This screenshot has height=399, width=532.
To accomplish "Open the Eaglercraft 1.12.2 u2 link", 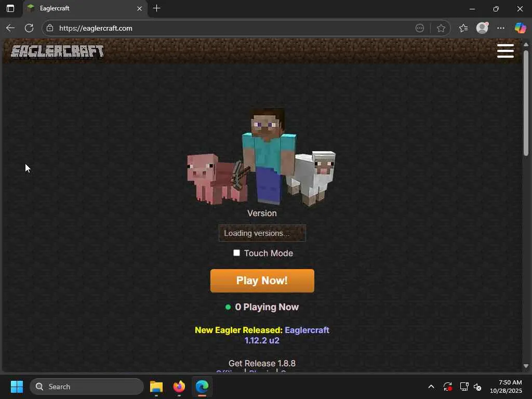I will pyautogui.click(x=287, y=335).
